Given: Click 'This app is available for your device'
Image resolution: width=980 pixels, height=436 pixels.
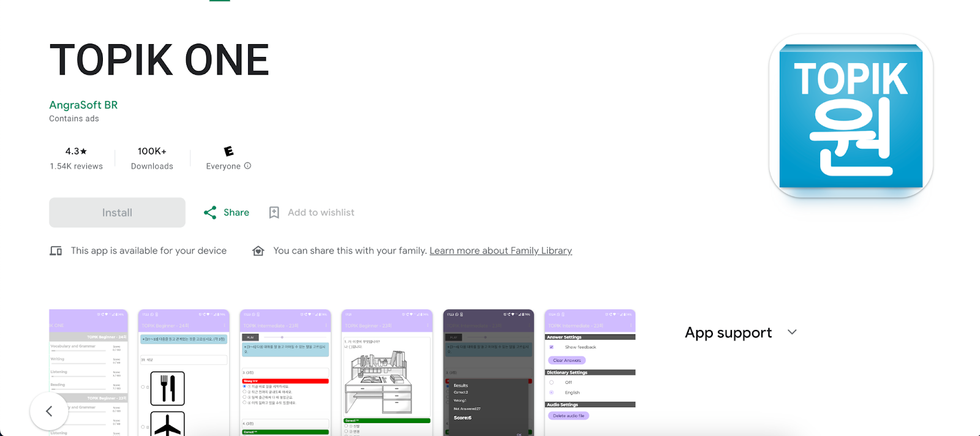Looking at the screenshot, I should 149,250.
